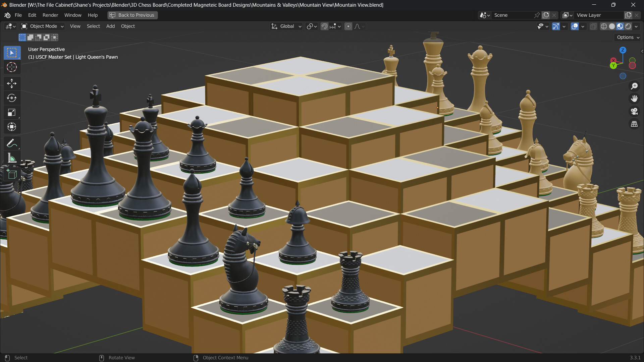
Task: Pin the scene with pushpin icon
Action: click(x=537, y=15)
